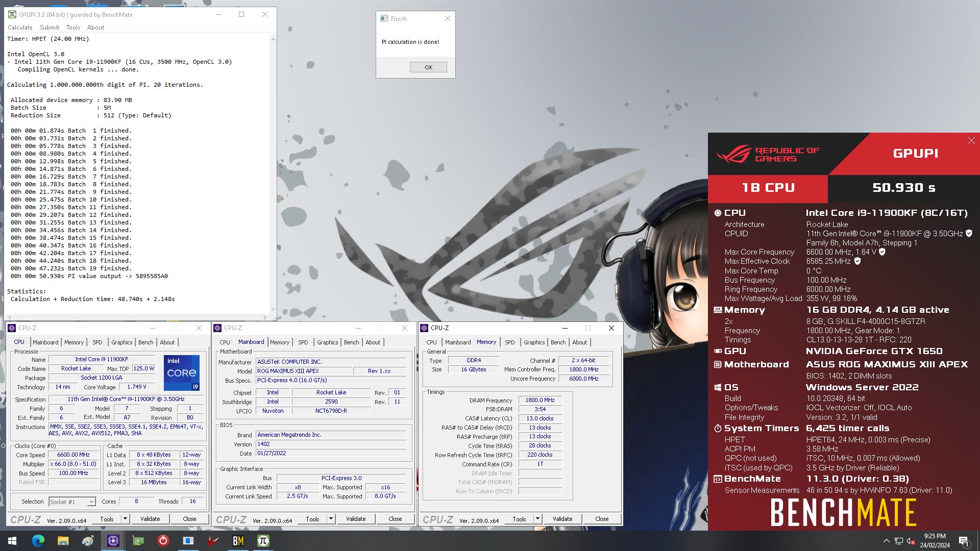The image size is (980, 551).
Task: Switch to GPUPI pi taskbar icon
Action: [263, 541]
